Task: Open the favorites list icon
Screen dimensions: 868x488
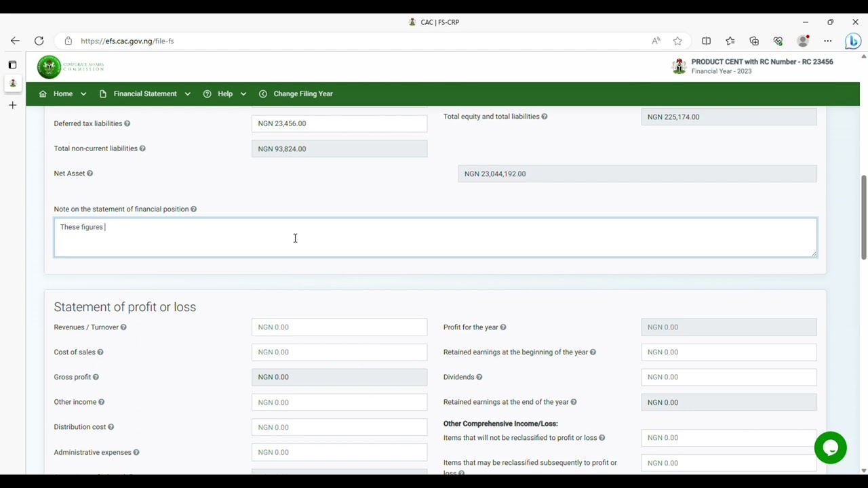Action: [730, 41]
